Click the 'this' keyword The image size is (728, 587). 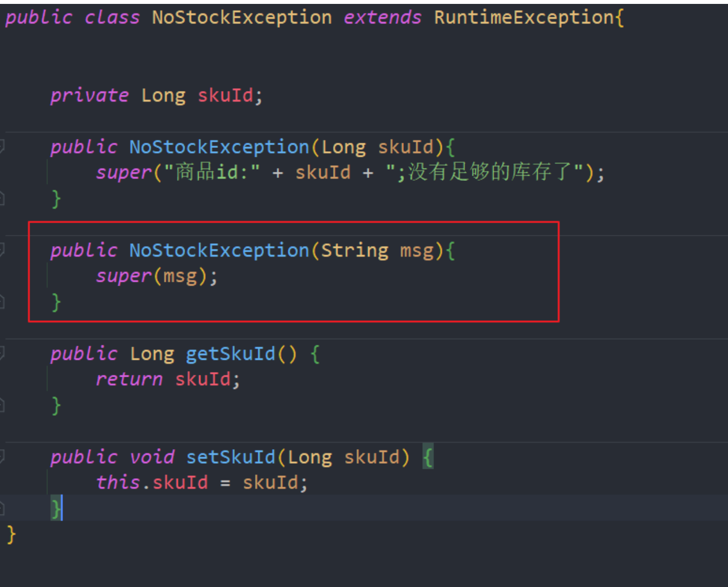tap(118, 482)
